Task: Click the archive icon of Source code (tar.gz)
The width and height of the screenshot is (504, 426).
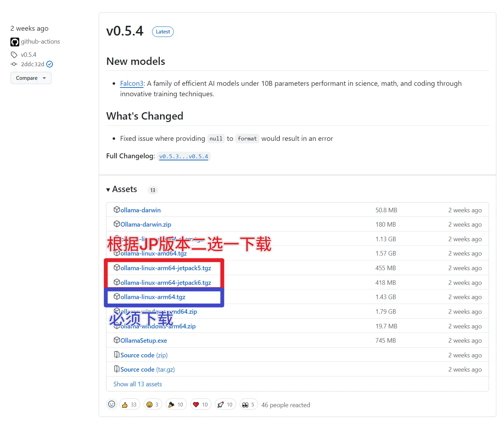Action: point(117,369)
